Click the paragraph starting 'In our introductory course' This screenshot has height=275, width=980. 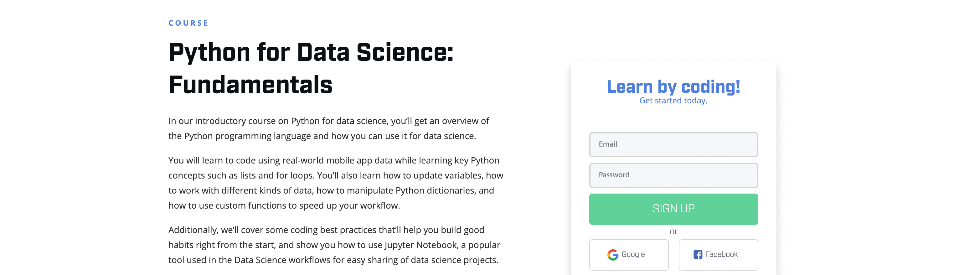329,128
